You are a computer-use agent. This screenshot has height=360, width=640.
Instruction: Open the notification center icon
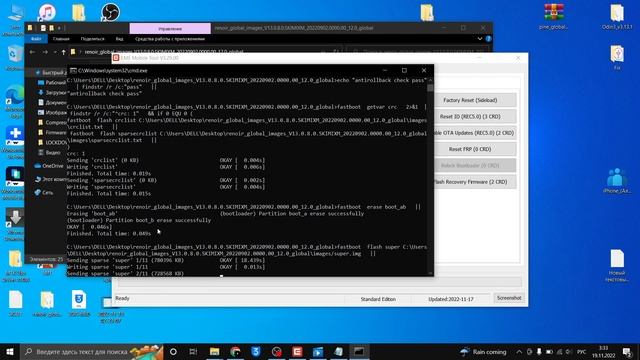pos(627,352)
